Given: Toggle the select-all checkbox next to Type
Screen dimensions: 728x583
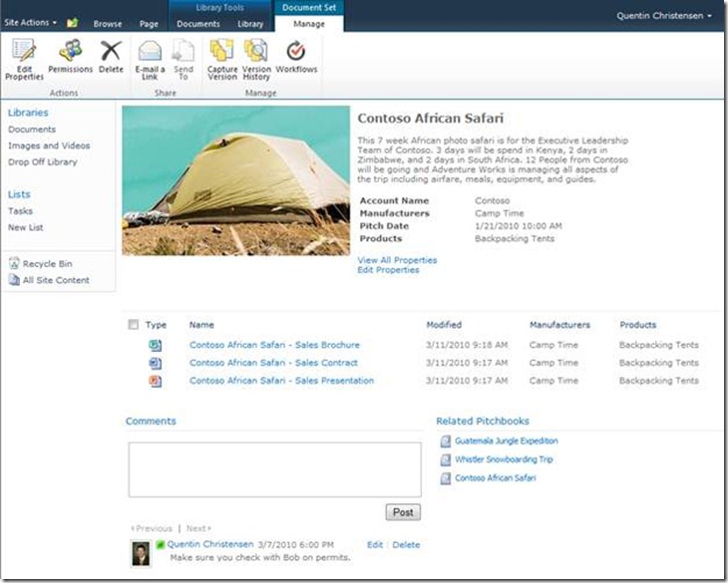Looking at the screenshot, I should pos(134,324).
